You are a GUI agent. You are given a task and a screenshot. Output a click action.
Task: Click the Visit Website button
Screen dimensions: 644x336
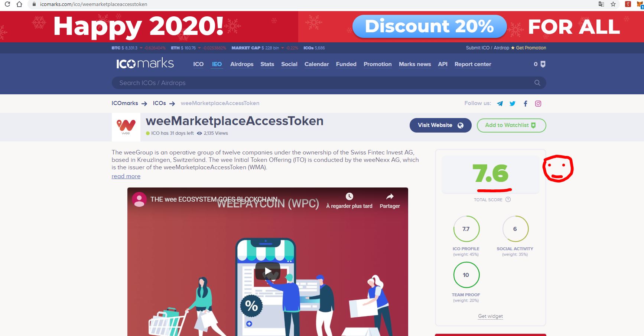[440, 125]
